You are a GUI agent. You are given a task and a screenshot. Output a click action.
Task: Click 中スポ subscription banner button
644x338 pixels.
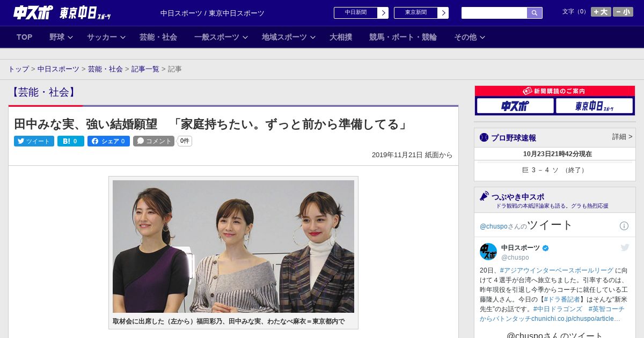(515, 106)
